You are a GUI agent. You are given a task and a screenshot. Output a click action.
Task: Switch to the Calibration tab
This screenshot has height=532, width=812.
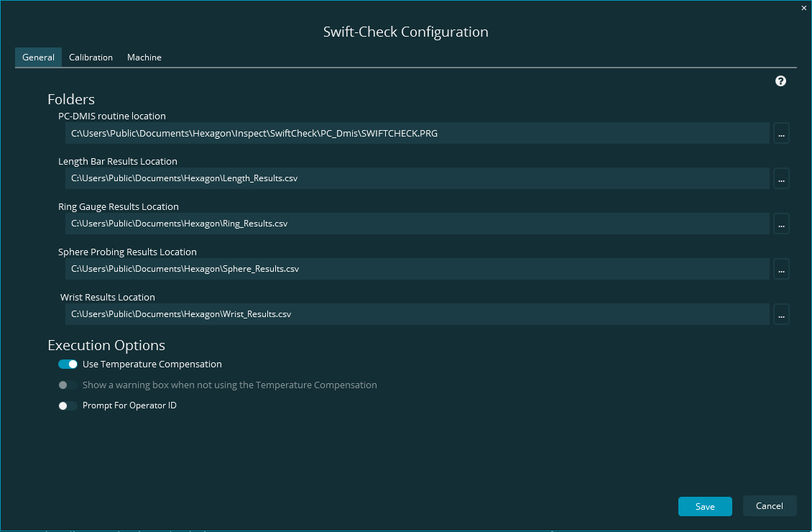pyautogui.click(x=91, y=57)
